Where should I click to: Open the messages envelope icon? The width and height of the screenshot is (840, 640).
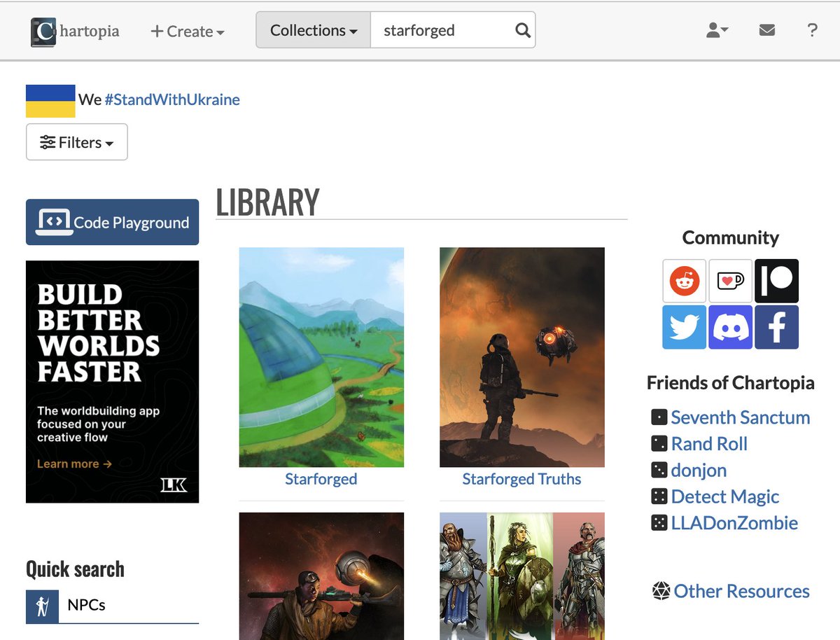[767, 30]
